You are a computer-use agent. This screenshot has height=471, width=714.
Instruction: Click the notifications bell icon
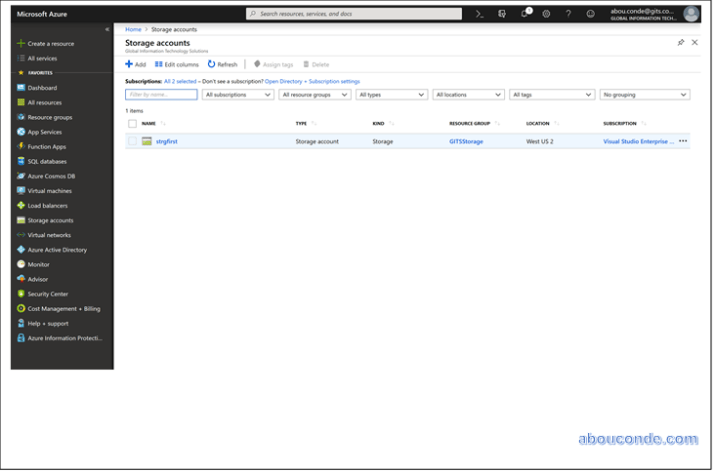click(x=524, y=14)
